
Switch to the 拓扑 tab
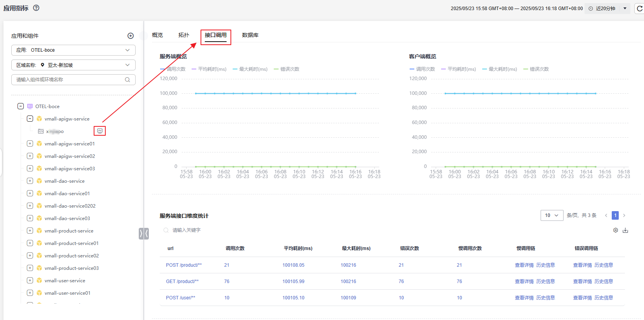click(x=184, y=35)
